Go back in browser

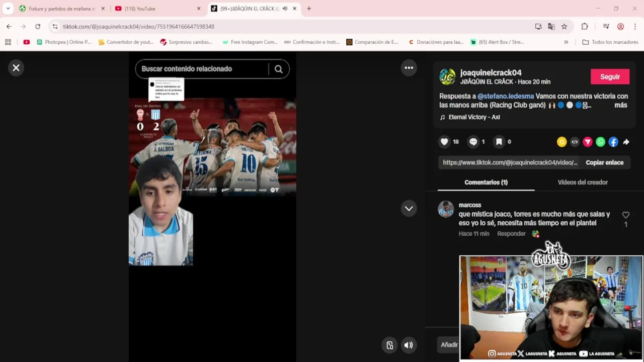[x=9, y=27]
